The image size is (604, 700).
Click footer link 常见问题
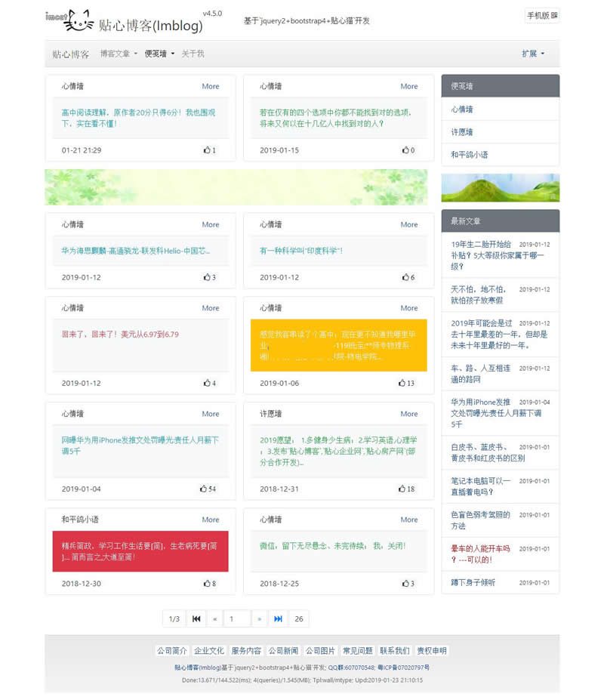(358, 651)
